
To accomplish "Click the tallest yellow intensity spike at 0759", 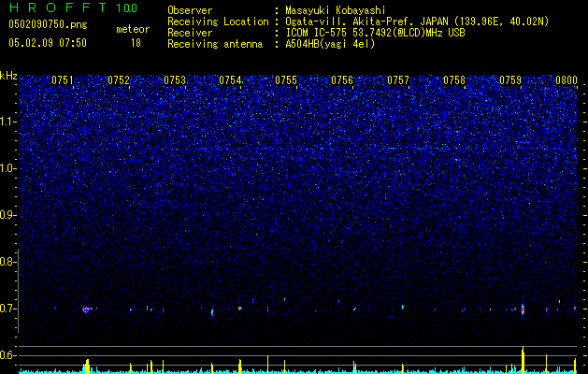I will [523, 360].
